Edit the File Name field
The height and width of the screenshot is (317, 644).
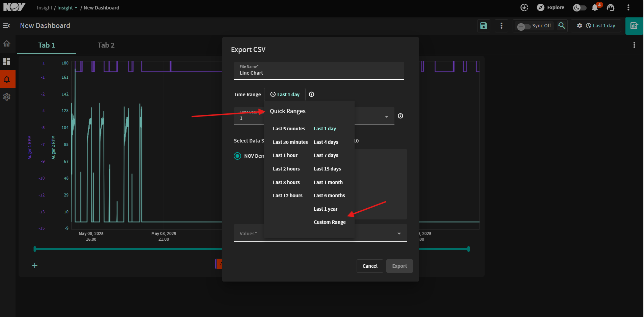pos(319,71)
